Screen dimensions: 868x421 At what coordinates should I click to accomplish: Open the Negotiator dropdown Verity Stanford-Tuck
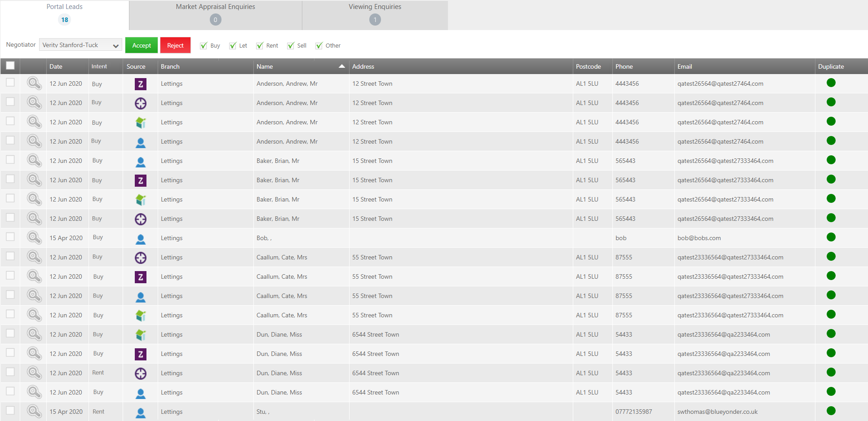(x=80, y=45)
